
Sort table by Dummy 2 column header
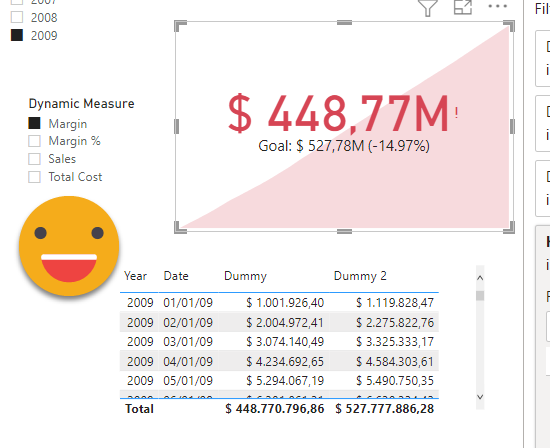360,276
